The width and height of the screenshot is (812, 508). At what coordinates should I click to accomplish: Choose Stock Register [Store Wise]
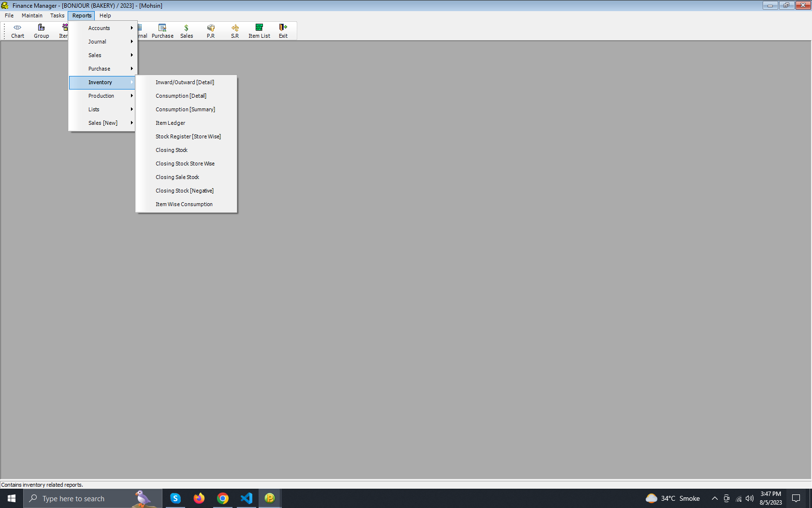(188, 136)
